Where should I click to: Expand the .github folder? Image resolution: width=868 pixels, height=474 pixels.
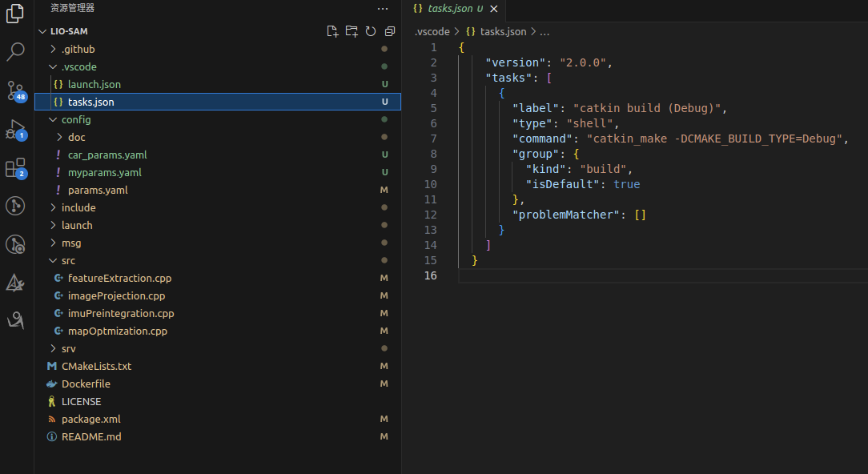point(78,49)
